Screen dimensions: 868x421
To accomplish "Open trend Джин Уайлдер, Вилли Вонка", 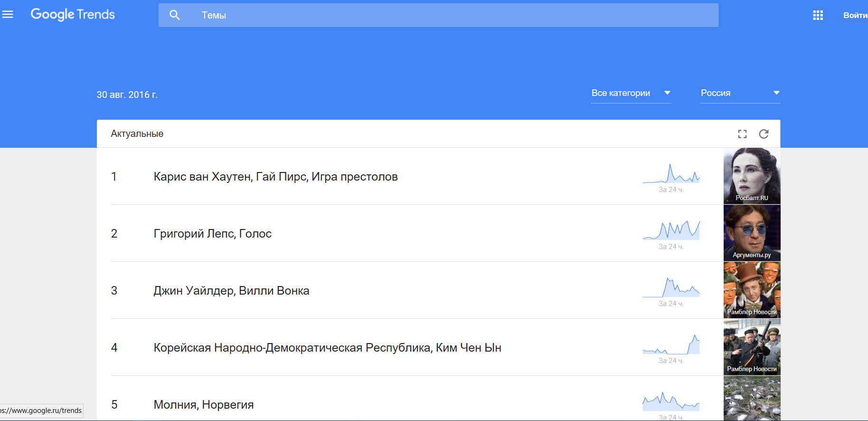I will point(231,291).
